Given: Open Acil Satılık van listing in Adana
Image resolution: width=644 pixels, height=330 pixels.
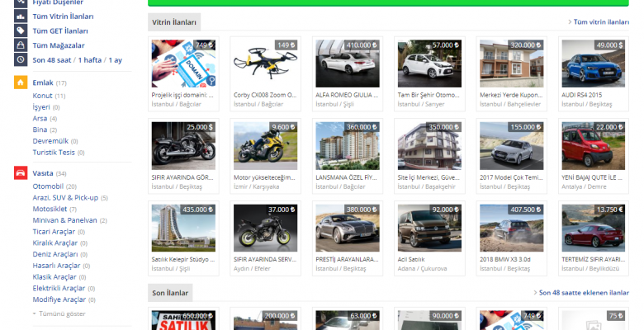Looking at the screenshot, I should point(429,238).
